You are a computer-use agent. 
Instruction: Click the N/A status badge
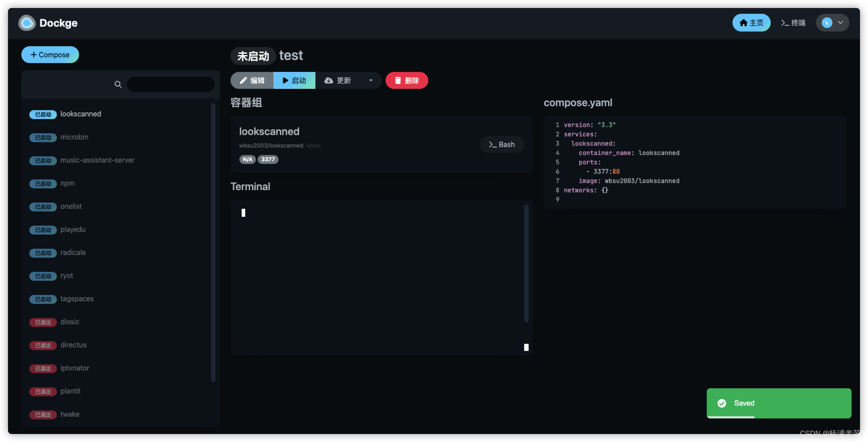click(247, 159)
